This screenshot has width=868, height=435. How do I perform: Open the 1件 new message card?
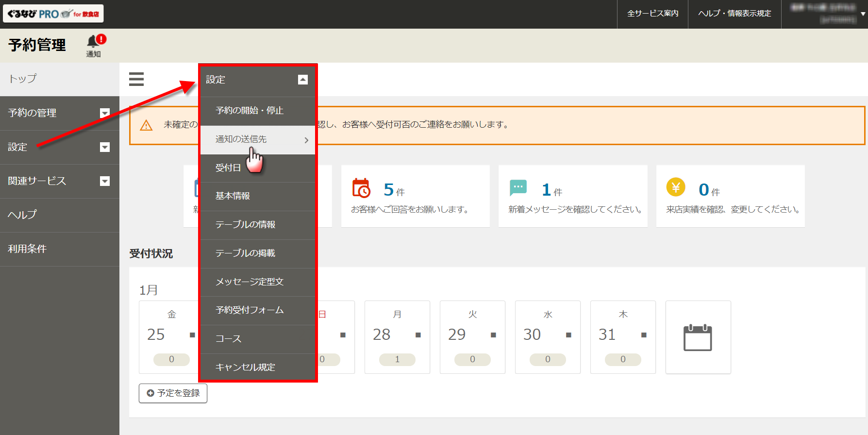573,196
